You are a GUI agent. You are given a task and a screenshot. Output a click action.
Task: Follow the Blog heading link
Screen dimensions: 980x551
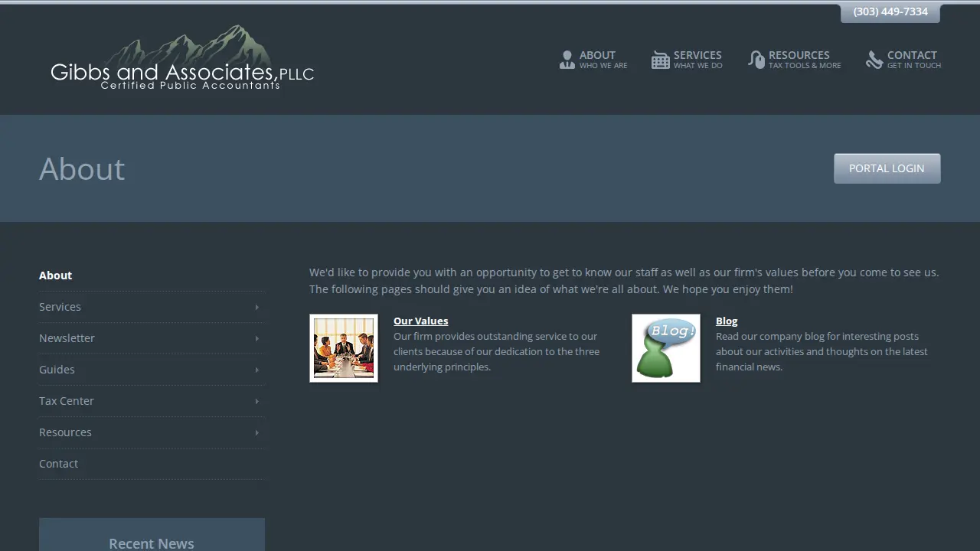(x=727, y=321)
